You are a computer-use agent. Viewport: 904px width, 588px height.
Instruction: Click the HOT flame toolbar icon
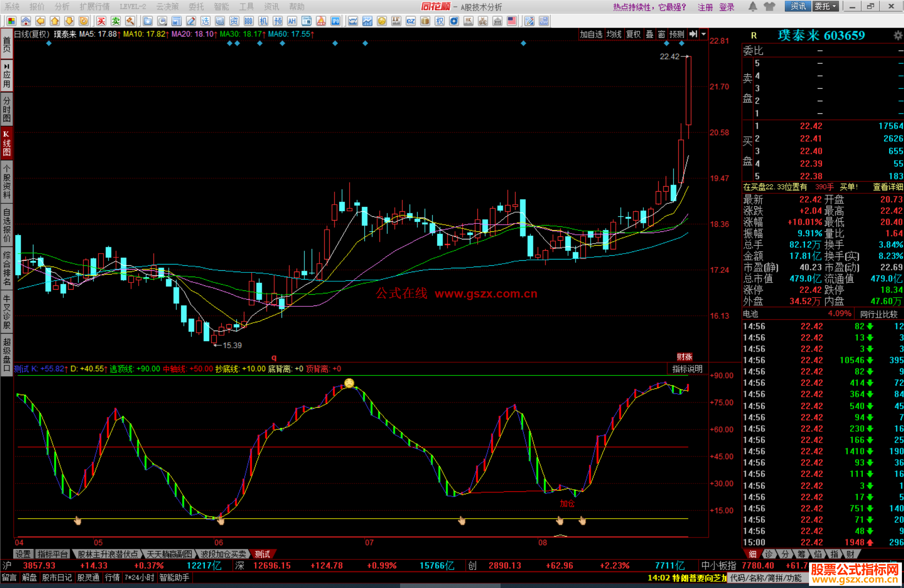click(x=321, y=21)
